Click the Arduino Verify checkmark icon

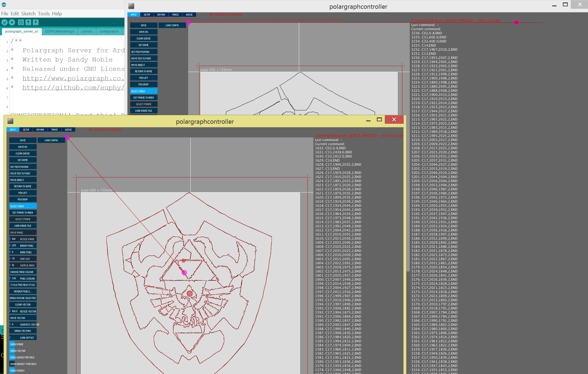coord(4,22)
